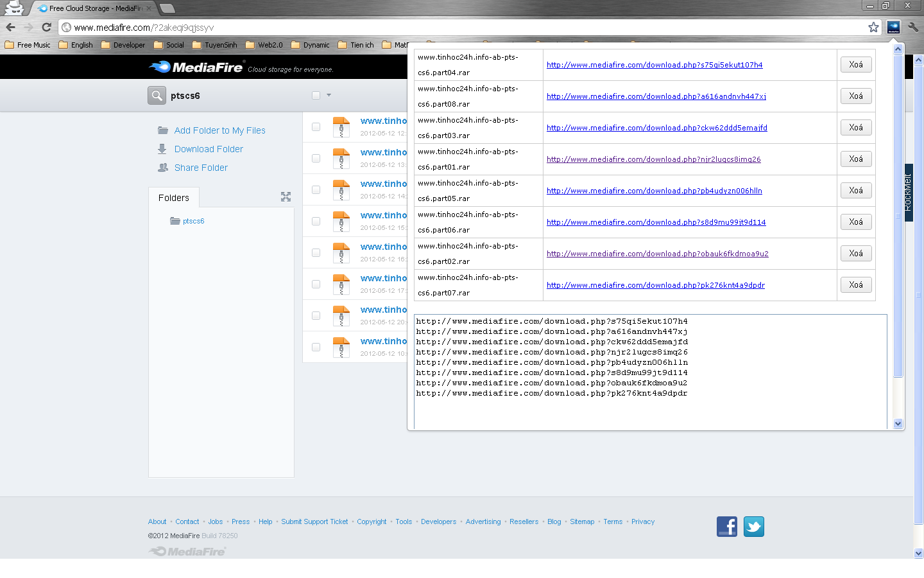Open the Social bookmarks folder
This screenshot has width=924, height=578.
(169, 45)
